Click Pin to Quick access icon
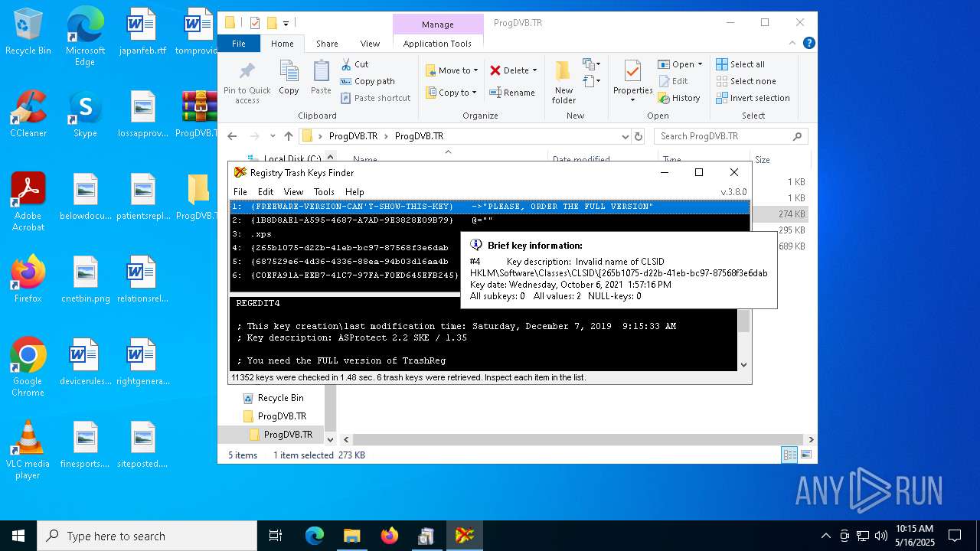This screenshot has height=551, width=980. coord(247,83)
